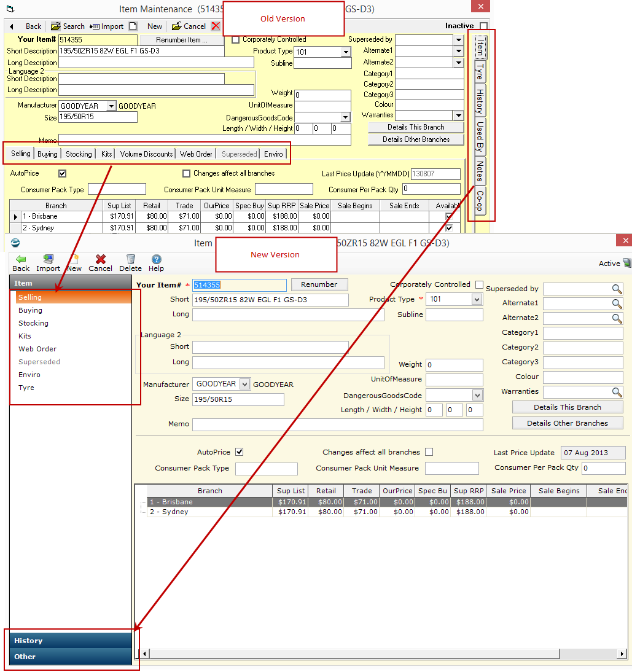Click the horizontal scrollbar thumb in new version
This screenshot has width=632, height=672.
point(354,654)
